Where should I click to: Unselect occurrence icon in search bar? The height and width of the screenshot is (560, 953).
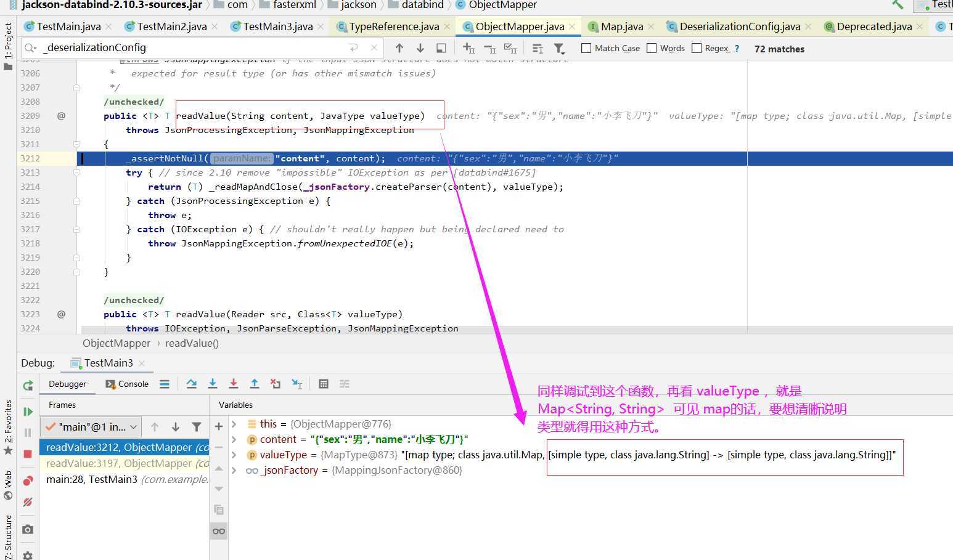tap(490, 48)
